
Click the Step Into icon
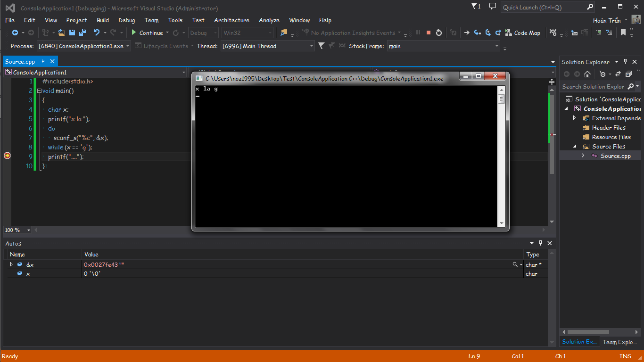tap(477, 33)
